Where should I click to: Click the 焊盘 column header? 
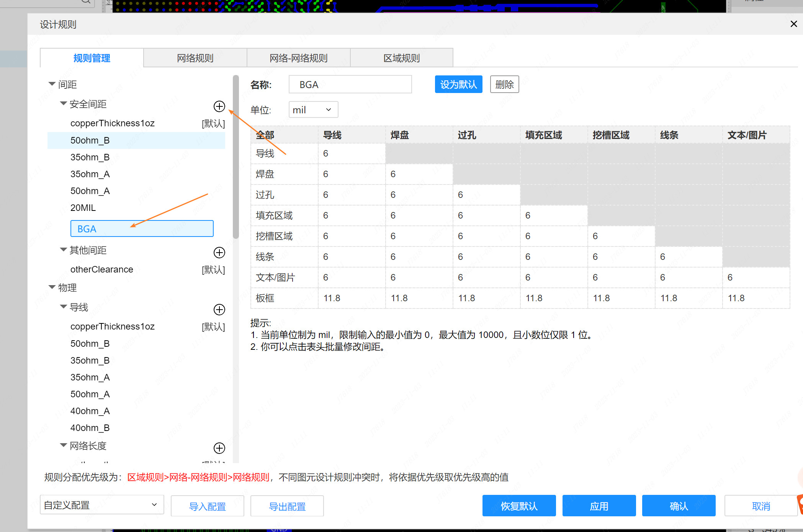pos(419,135)
